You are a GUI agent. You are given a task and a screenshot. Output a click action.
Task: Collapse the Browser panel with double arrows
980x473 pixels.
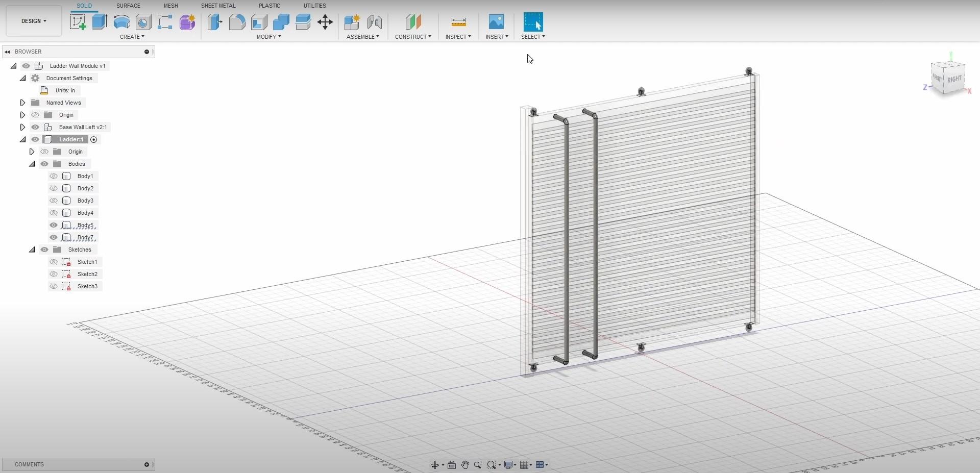(x=8, y=52)
